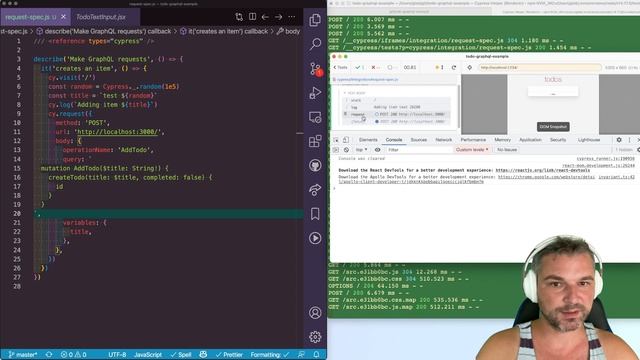Click the compare changes icon in editor toolbar
The width and height of the screenshot is (640, 360).
[239, 17]
